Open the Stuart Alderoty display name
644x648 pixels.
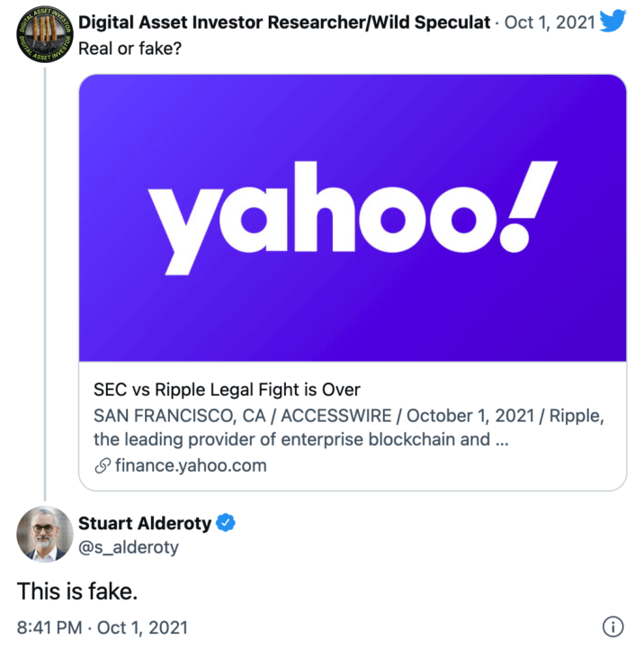pyautogui.click(x=144, y=523)
